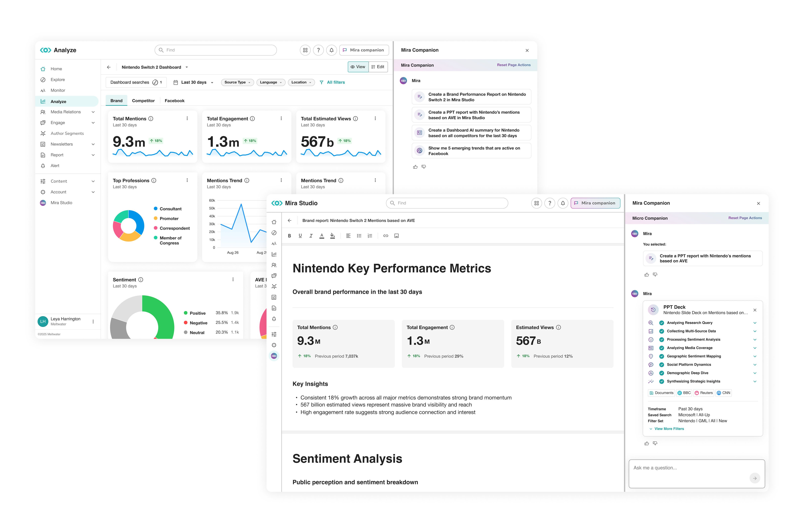Click the bulleted list icon
804x532 pixels.
click(x=359, y=236)
